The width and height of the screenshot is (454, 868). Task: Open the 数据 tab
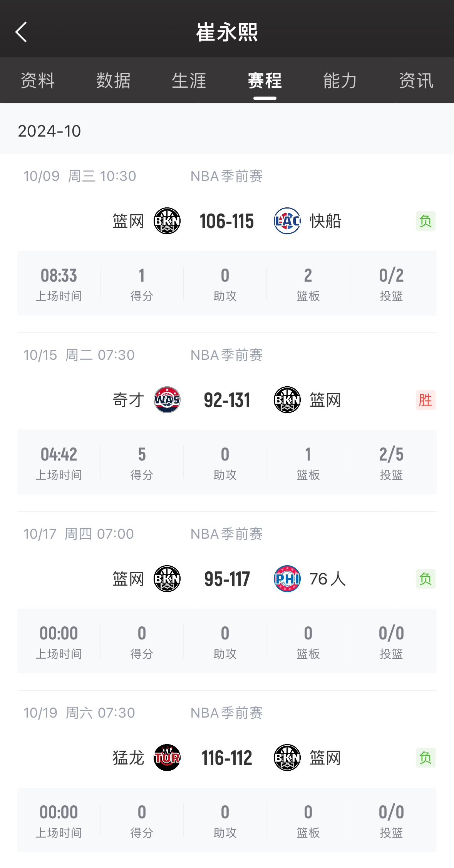click(x=113, y=81)
